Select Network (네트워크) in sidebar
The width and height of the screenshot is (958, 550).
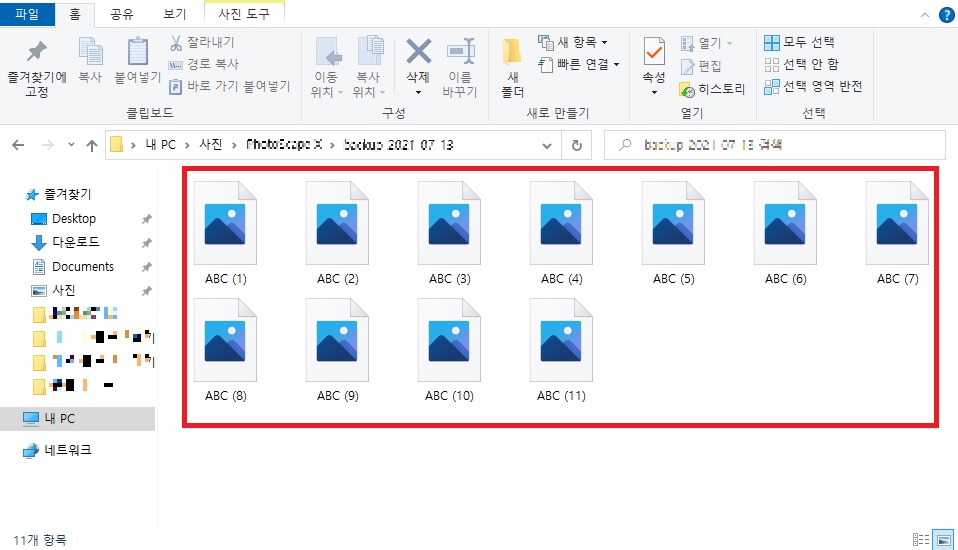tap(68, 450)
